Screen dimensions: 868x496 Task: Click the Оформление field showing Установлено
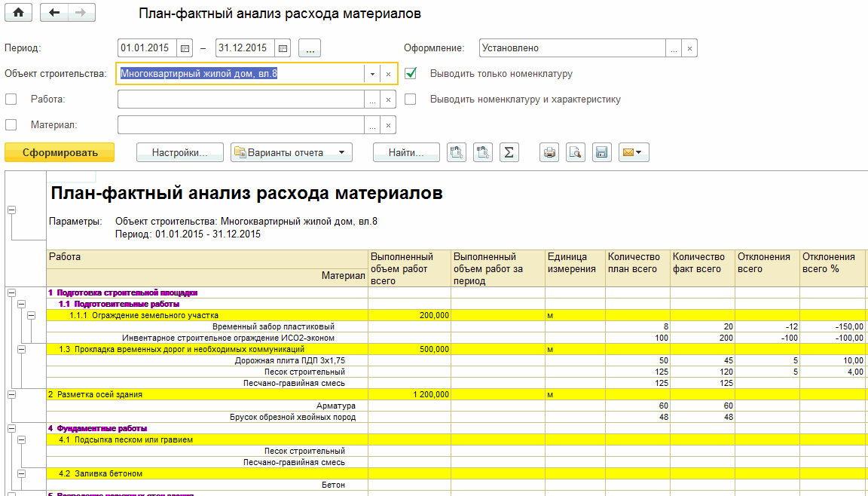[573, 48]
